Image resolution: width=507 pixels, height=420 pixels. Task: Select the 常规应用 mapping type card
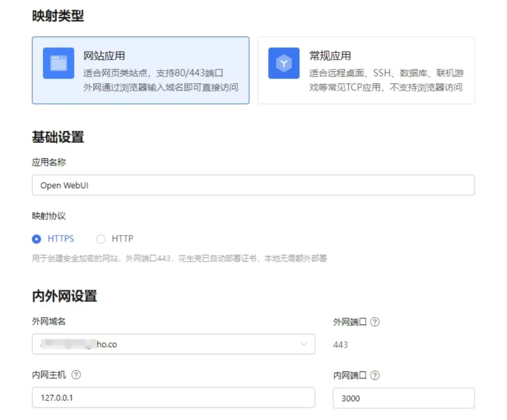click(366, 70)
